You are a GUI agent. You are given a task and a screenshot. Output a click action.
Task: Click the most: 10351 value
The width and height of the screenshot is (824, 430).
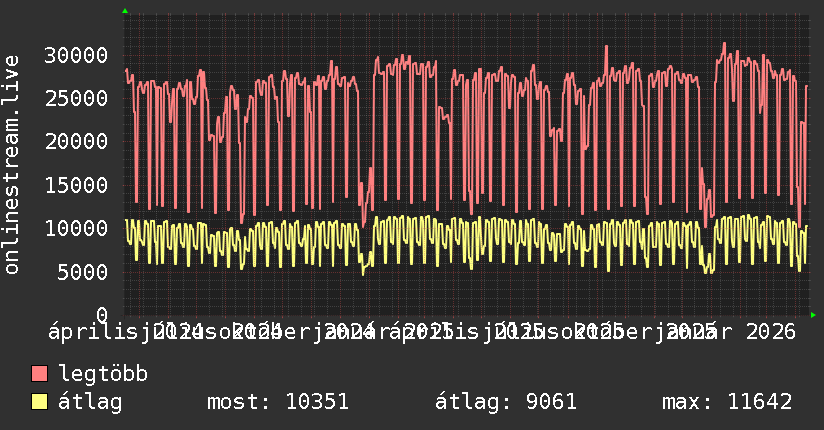click(278, 402)
